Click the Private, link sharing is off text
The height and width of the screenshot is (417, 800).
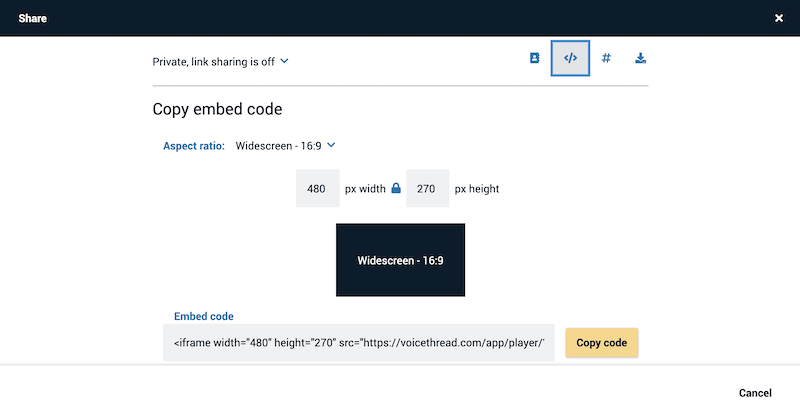[x=213, y=62]
